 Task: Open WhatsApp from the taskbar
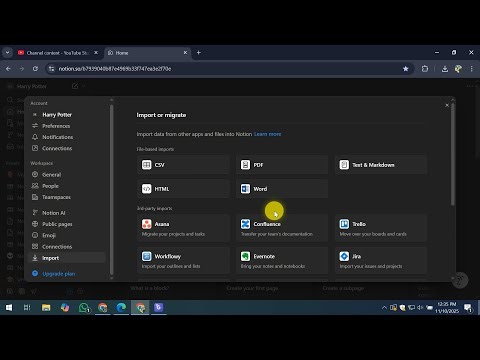tap(84, 307)
